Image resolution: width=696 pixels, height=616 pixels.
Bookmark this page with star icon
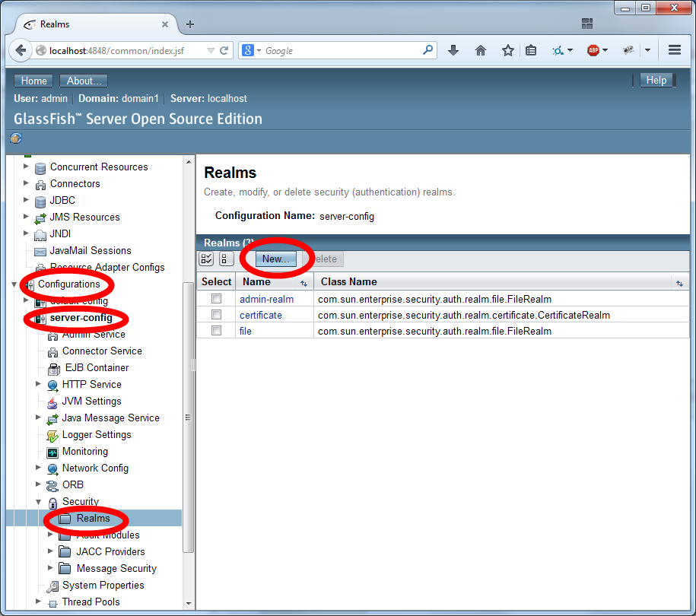pos(507,51)
